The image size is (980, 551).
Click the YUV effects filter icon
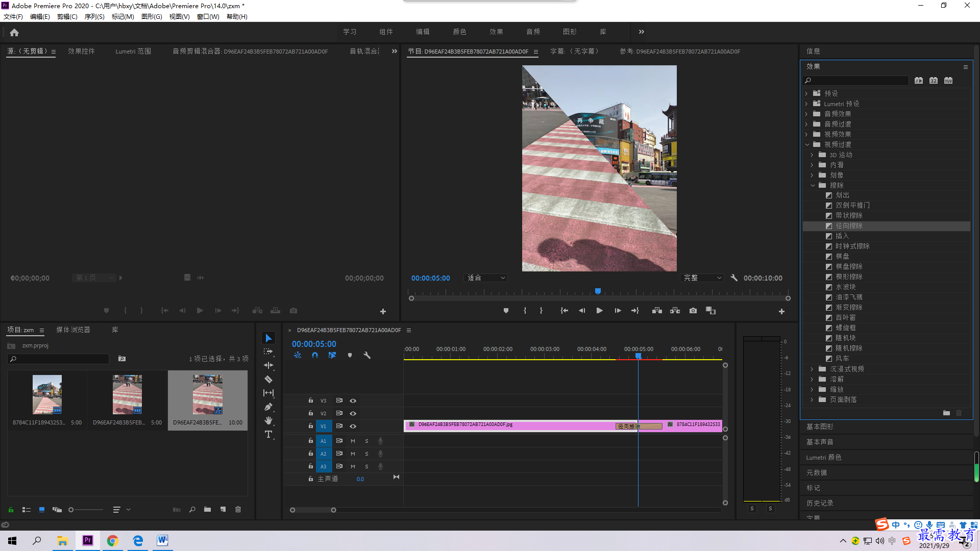click(x=948, y=81)
